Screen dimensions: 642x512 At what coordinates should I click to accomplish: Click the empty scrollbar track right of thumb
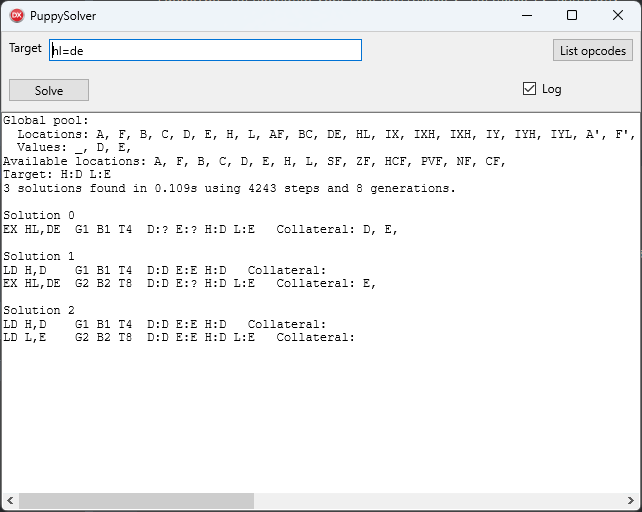pos(438,501)
